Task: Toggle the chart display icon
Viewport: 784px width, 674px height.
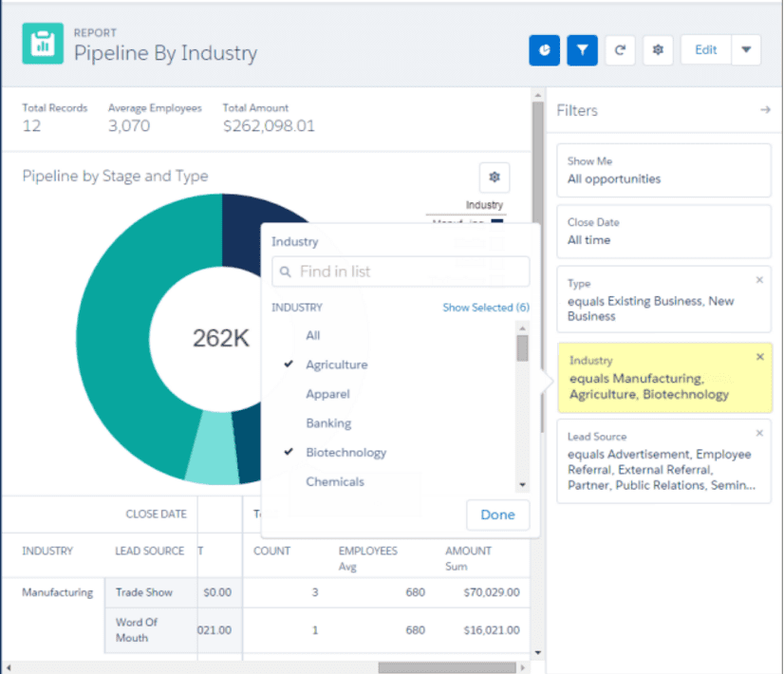Action: (545, 50)
